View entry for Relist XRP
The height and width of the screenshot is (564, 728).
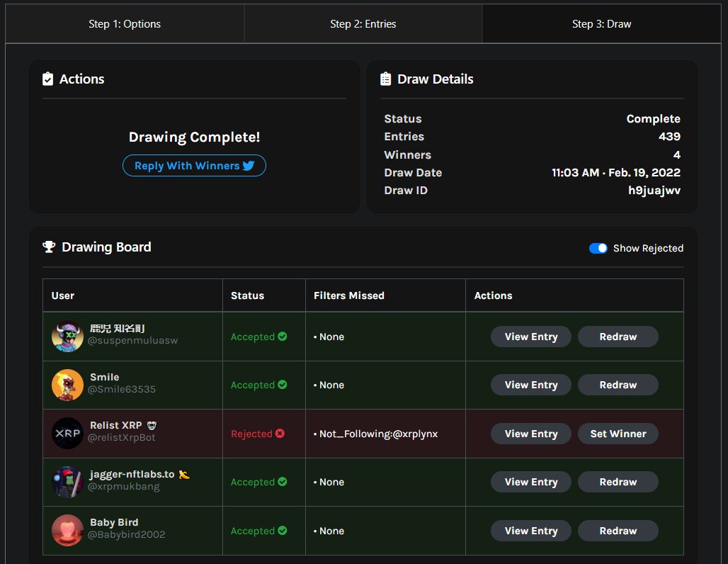tap(530, 434)
